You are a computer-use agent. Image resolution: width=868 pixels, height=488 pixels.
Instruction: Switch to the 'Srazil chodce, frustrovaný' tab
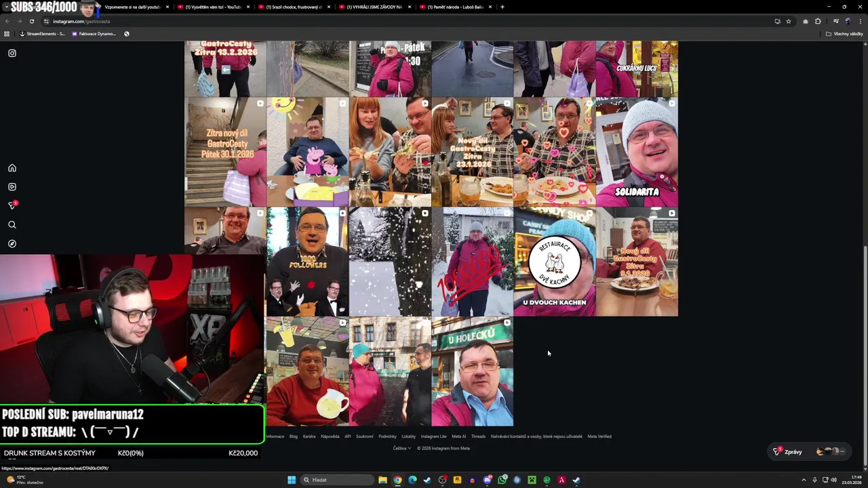click(294, 7)
